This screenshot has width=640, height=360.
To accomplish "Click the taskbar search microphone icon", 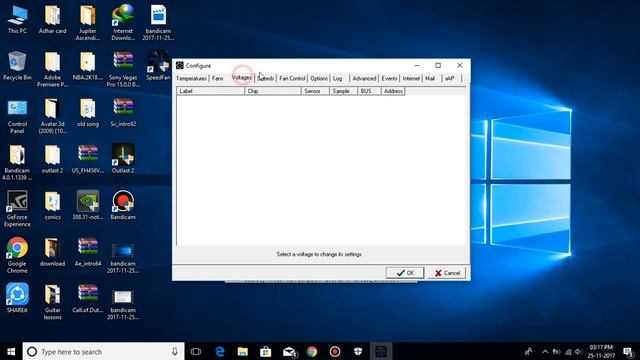I will (175, 351).
